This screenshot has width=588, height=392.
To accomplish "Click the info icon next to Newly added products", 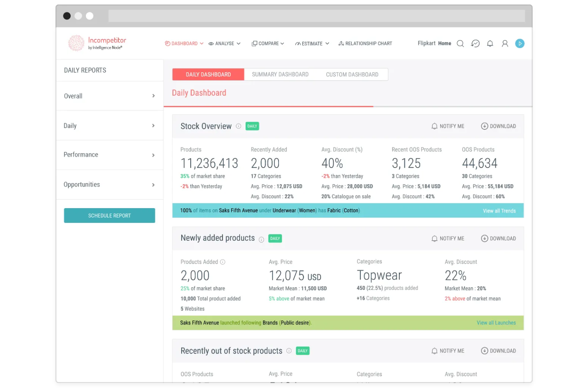I will click(x=261, y=239).
